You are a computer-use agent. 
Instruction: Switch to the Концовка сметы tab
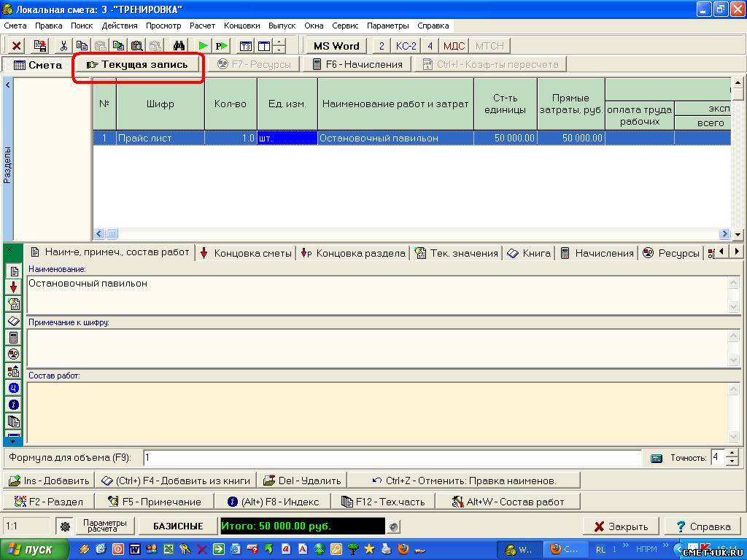(x=246, y=253)
